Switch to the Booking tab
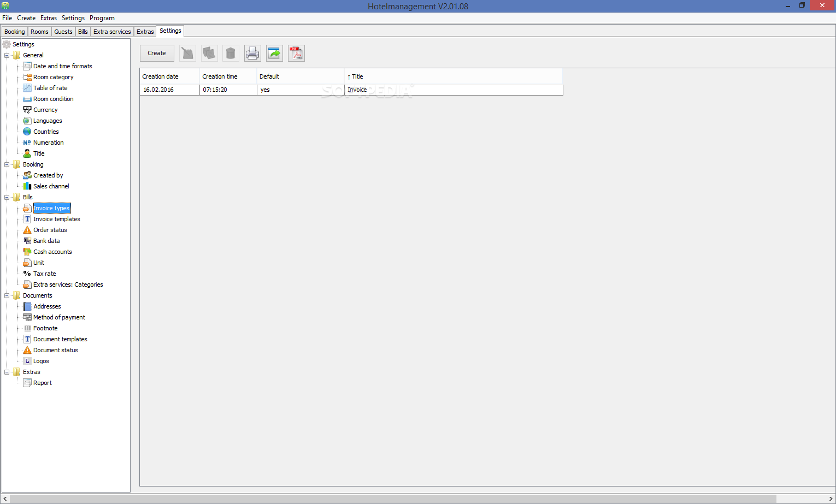Viewport: 836px width, 504px height. pyautogui.click(x=15, y=32)
